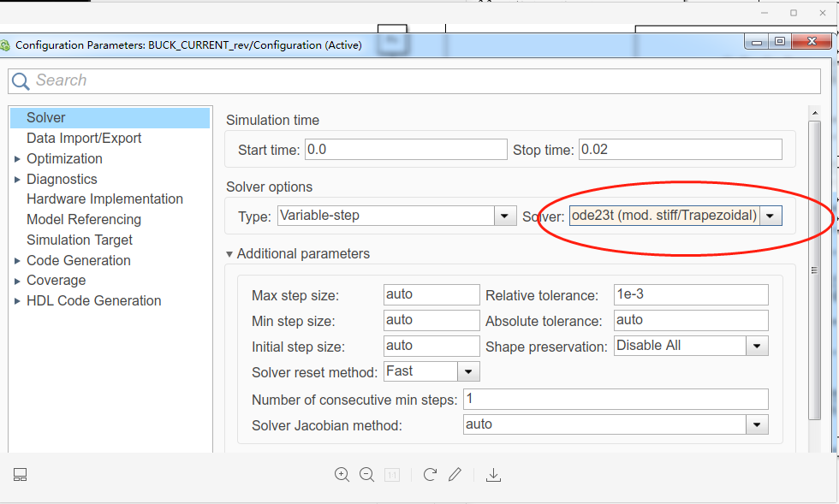Open the HDL Code Generation category
This screenshot has height=504, width=839.
click(x=94, y=301)
